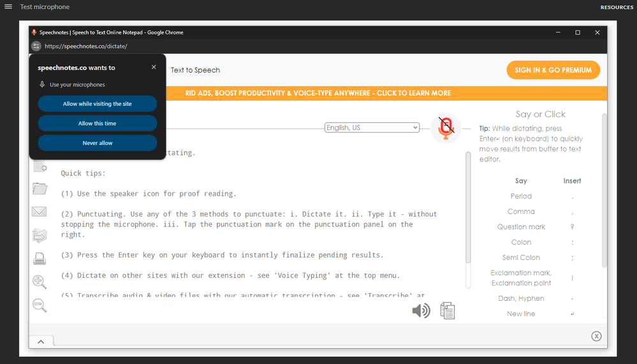
Task: Open the hamburger menu beside Test microphone
Action: click(x=8, y=6)
